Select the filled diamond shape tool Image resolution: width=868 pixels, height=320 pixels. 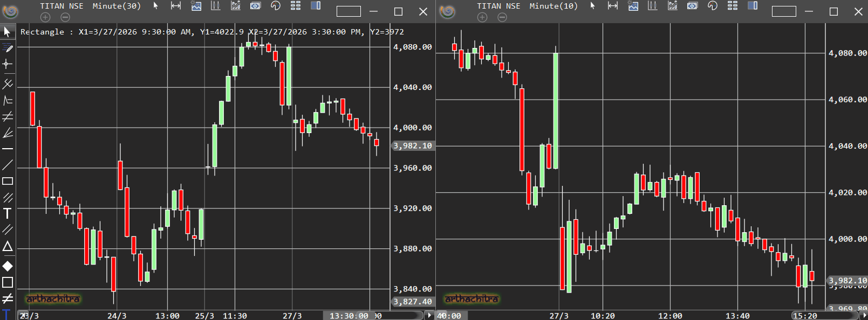8,266
